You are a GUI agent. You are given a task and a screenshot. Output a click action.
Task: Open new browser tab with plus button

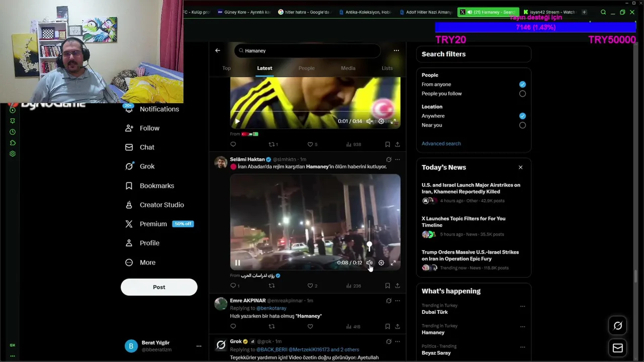584,12
